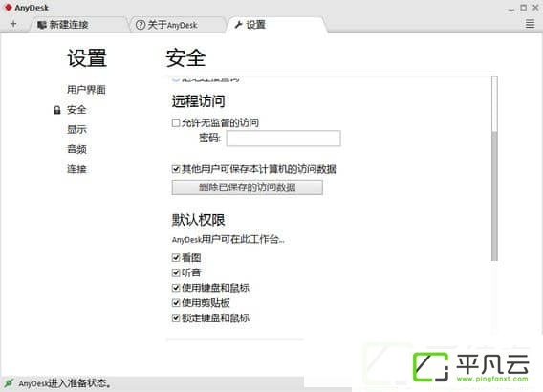Click the lock icon beside 安全
Viewport: 543px width, 392px height.
[57, 110]
